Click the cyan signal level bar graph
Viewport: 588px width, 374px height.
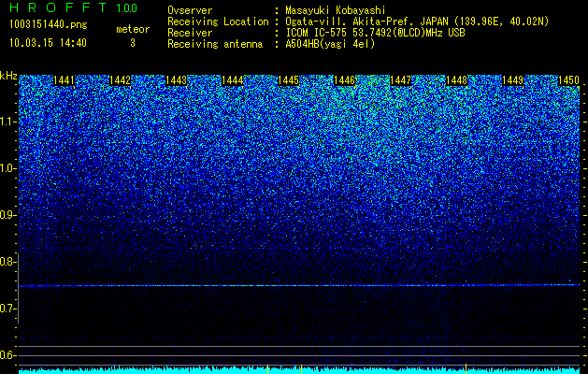pos(299,370)
